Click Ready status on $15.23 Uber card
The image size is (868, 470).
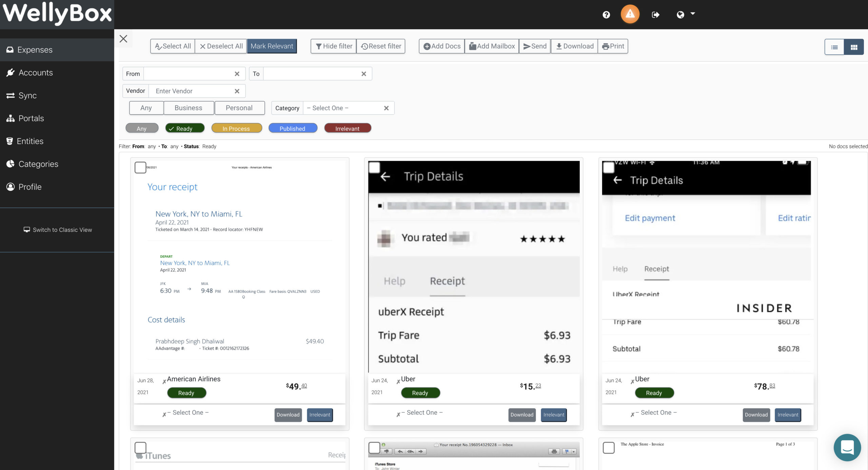point(420,393)
